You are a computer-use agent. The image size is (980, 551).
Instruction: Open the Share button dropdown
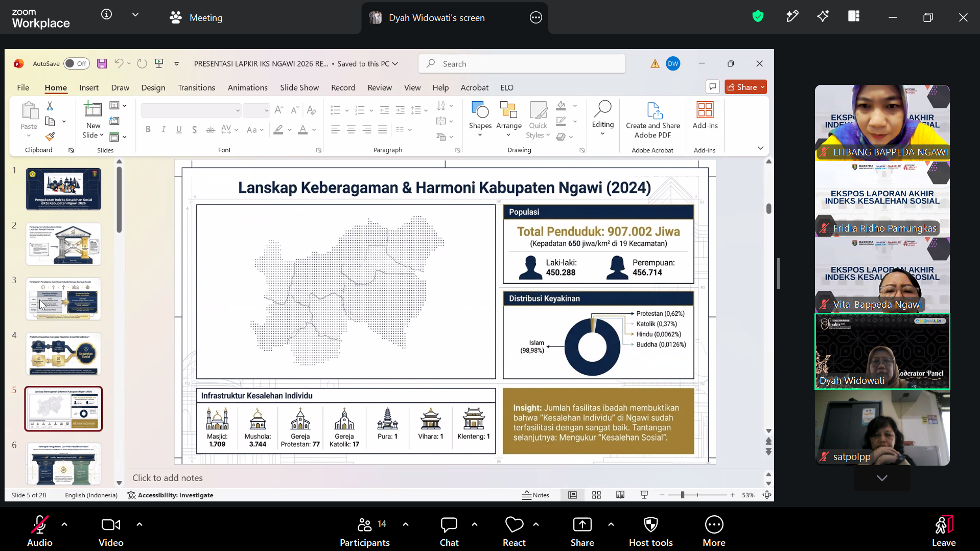pyautogui.click(x=762, y=87)
